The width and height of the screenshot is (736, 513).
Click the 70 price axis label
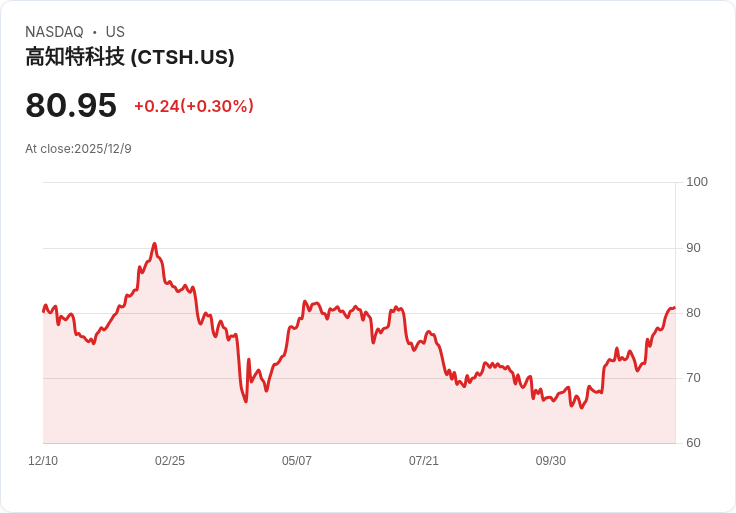pyautogui.click(x=693, y=378)
